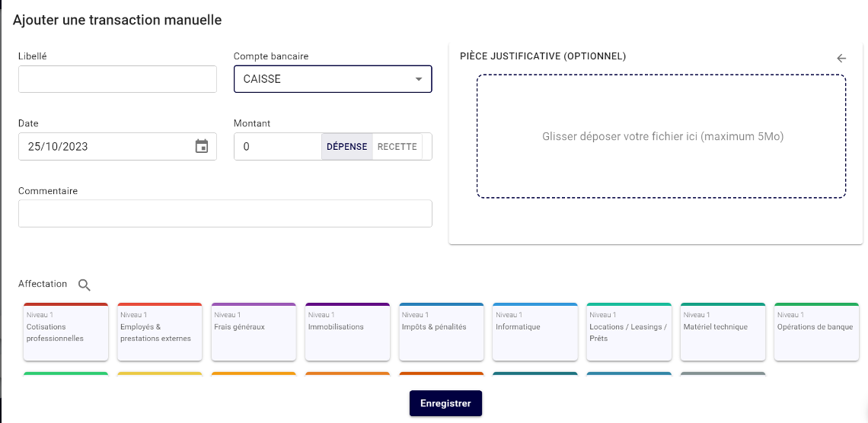Choose the Cotisations professionnelles category card
The height and width of the screenshot is (423, 868).
pyautogui.click(x=66, y=332)
